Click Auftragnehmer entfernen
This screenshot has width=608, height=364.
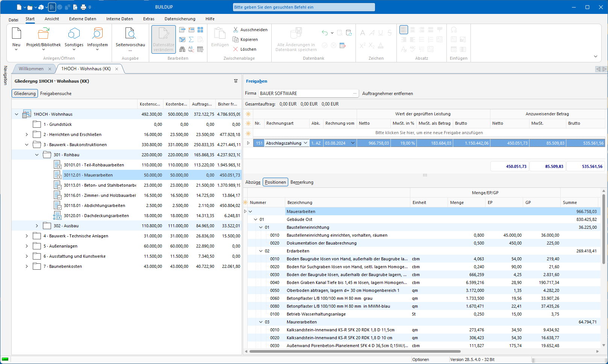[387, 93]
